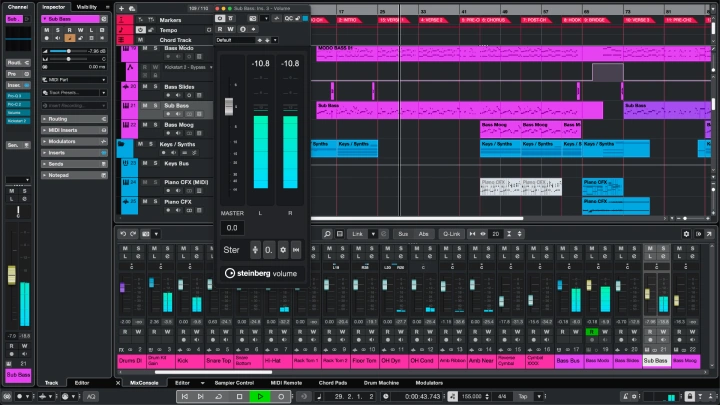Open the Chord Pads tab
This screenshot has height=405, width=720.
[332, 382]
